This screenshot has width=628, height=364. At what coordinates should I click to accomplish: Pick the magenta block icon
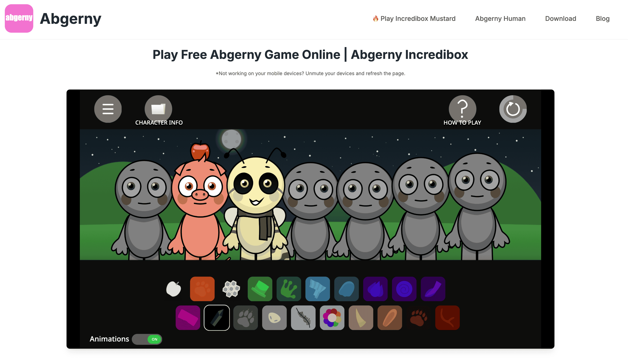click(x=188, y=318)
